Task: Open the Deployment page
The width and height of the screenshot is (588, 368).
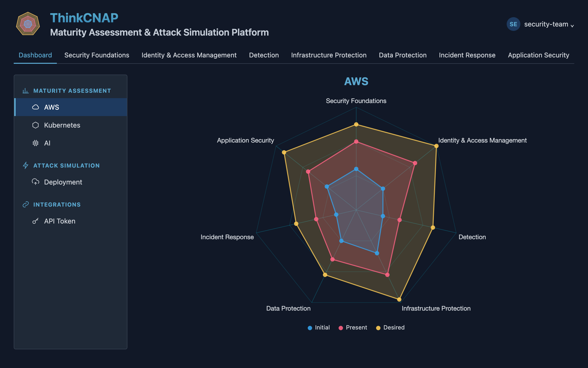Action: click(71, 182)
